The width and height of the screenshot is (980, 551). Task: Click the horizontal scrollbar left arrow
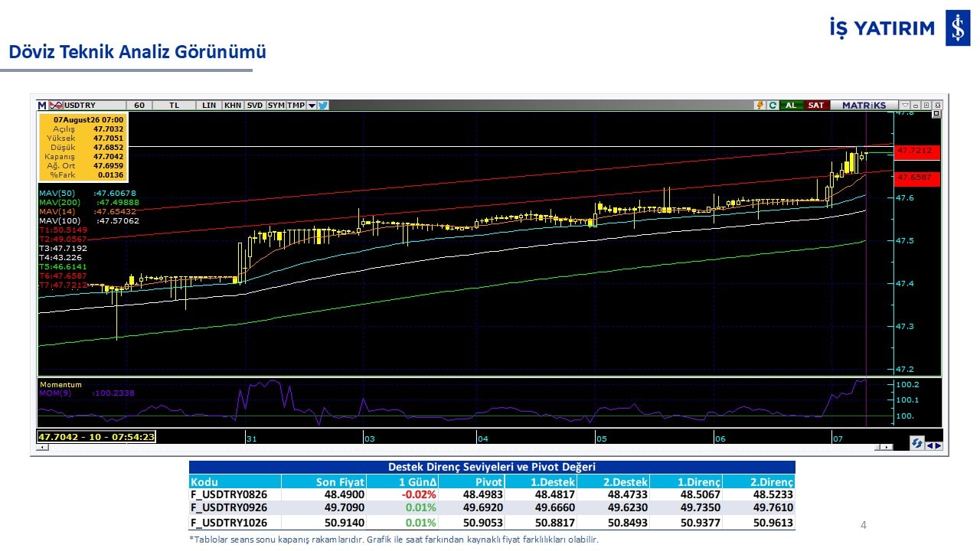click(x=42, y=447)
